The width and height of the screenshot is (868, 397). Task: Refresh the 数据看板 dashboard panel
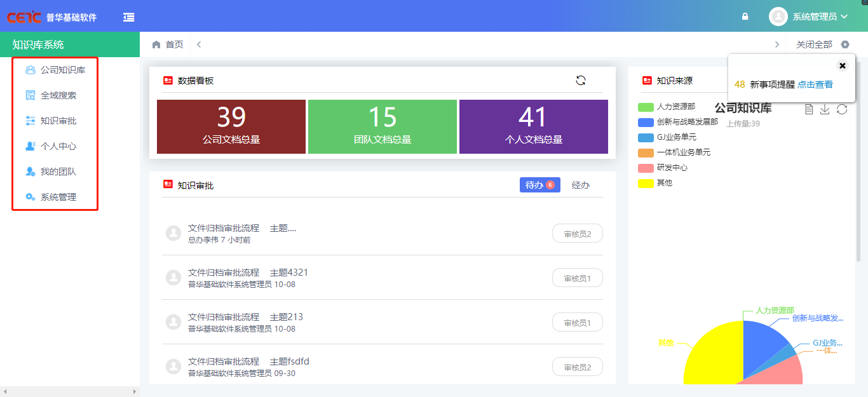point(580,80)
